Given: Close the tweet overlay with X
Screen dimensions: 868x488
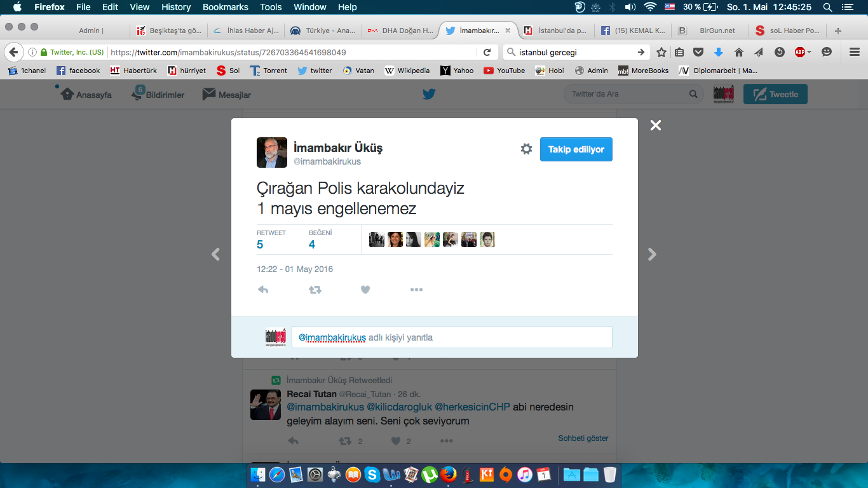Looking at the screenshot, I should [x=656, y=125].
